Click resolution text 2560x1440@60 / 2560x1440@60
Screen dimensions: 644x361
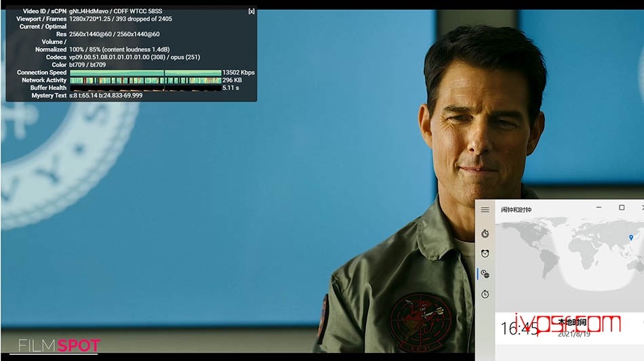click(114, 34)
